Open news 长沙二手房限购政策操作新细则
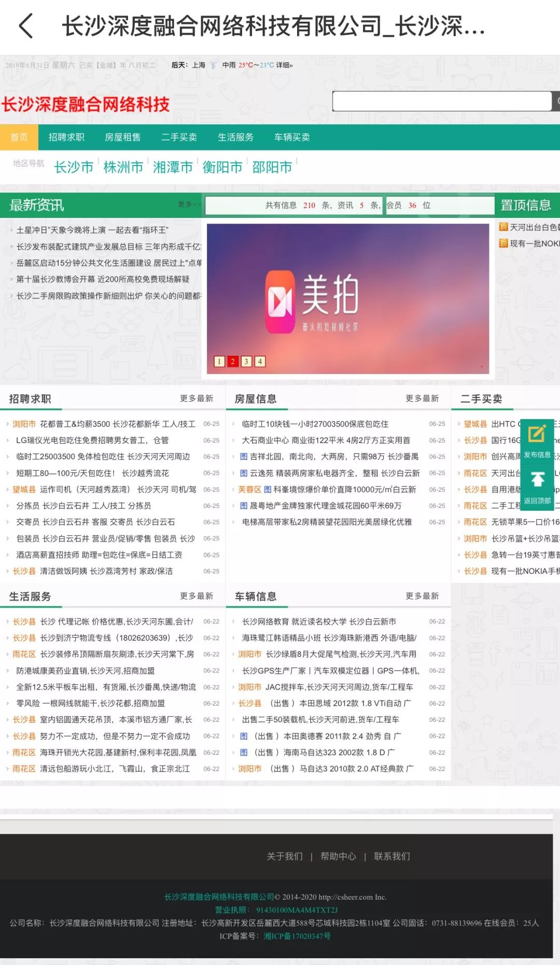 [109, 296]
